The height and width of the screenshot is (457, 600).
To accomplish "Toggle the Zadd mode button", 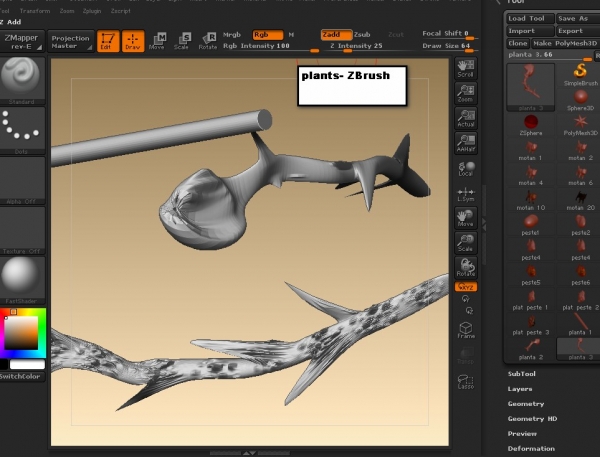I will click(336, 35).
